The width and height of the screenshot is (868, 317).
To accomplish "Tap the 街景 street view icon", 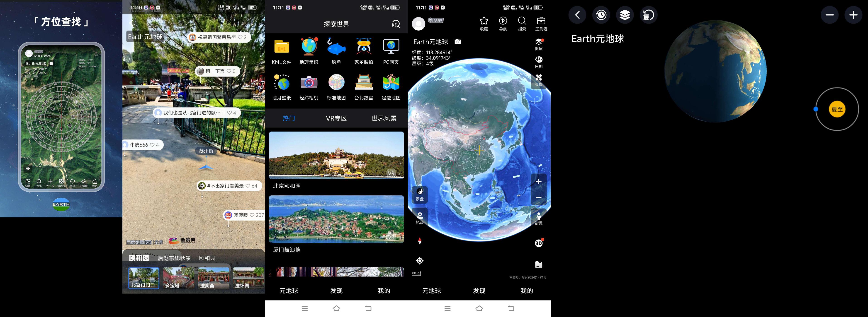I will [538, 218].
